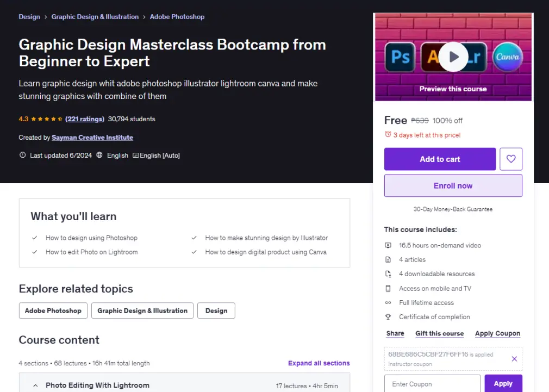The height and width of the screenshot is (392, 549).
Task: Click the struck-through ₱639 original price
Action: tap(420, 121)
